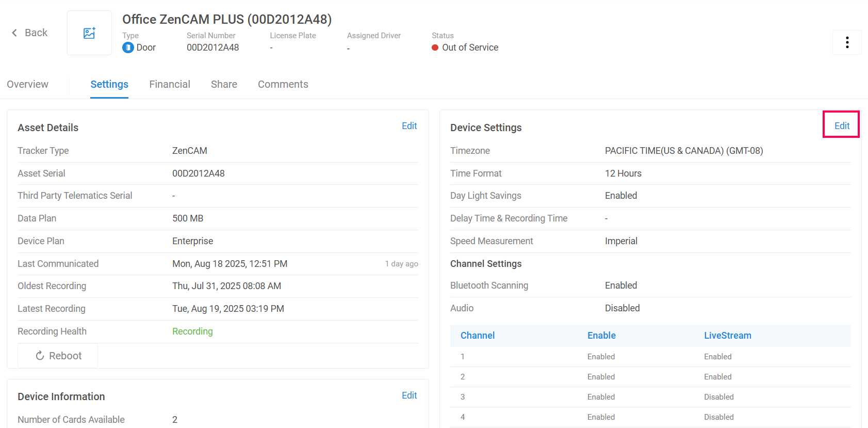The width and height of the screenshot is (868, 428).
Task: Click the Delay Time & Recording Time label
Action: pyautogui.click(x=509, y=218)
